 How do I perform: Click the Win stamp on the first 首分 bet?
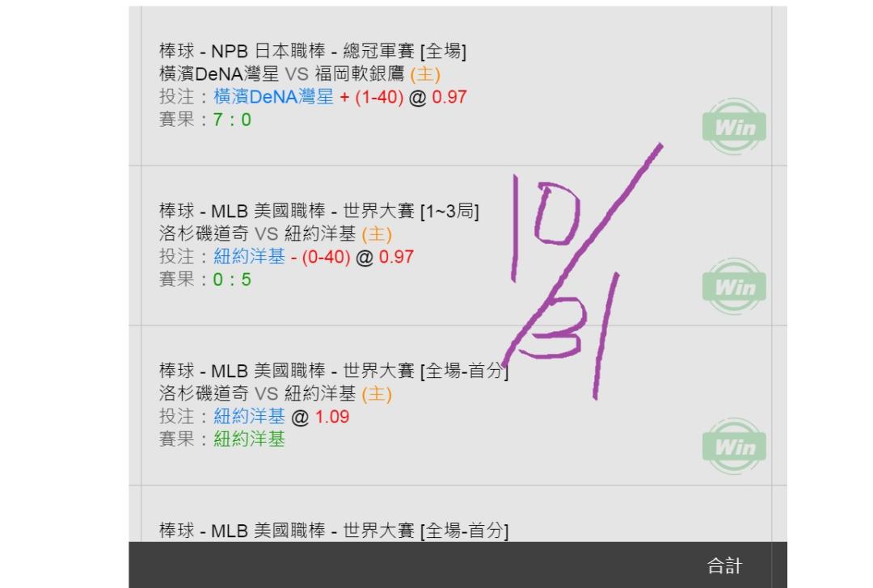(x=734, y=446)
